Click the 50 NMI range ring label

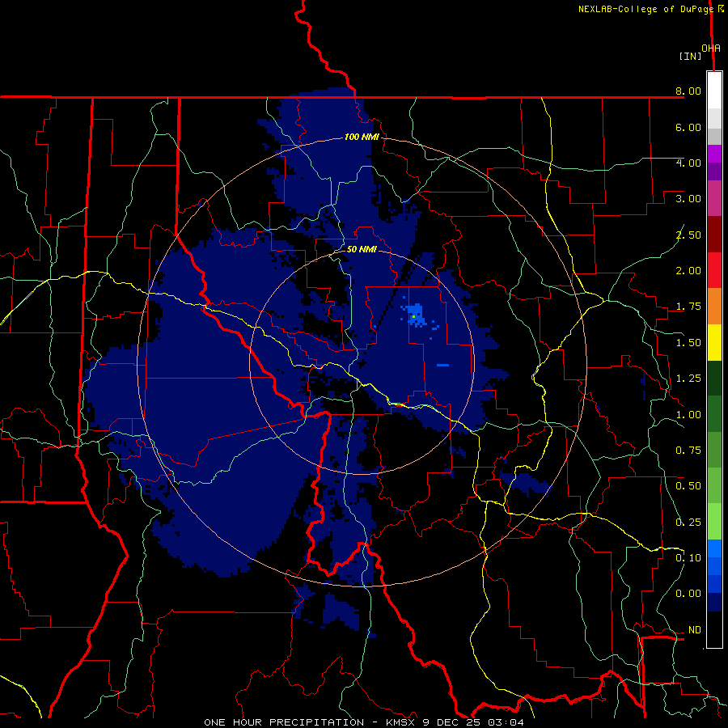(x=362, y=249)
